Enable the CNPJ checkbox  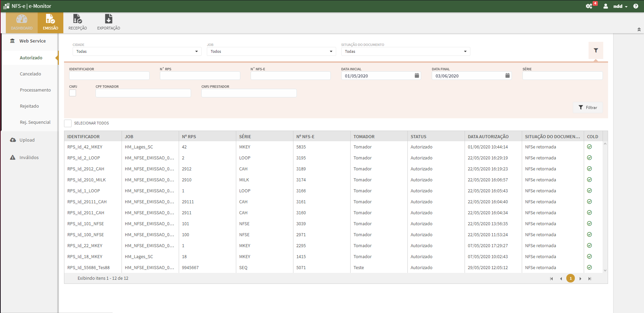pyautogui.click(x=72, y=93)
